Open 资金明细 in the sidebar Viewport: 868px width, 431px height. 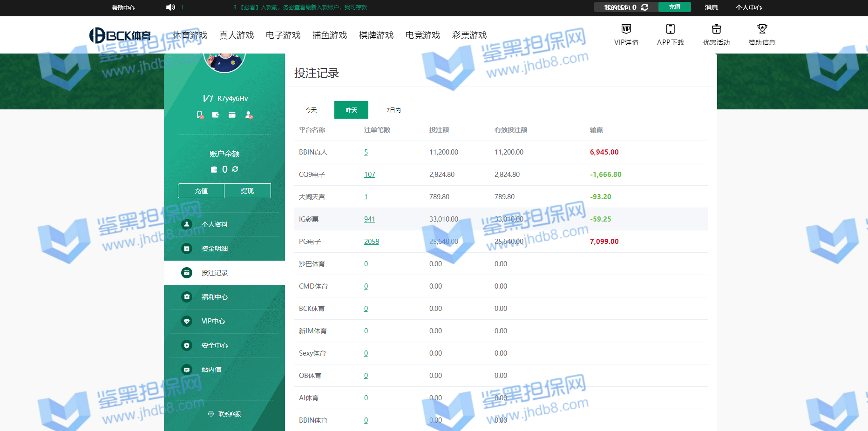coord(214,249)
